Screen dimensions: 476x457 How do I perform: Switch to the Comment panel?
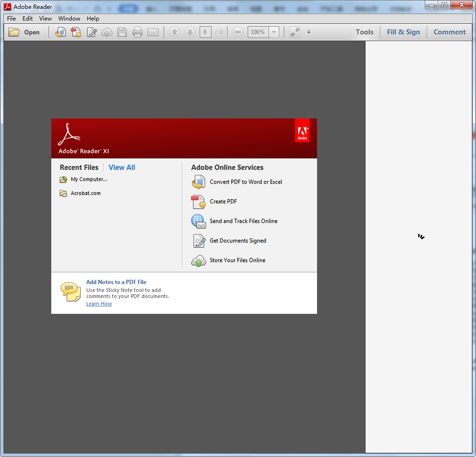click(449, 32)
